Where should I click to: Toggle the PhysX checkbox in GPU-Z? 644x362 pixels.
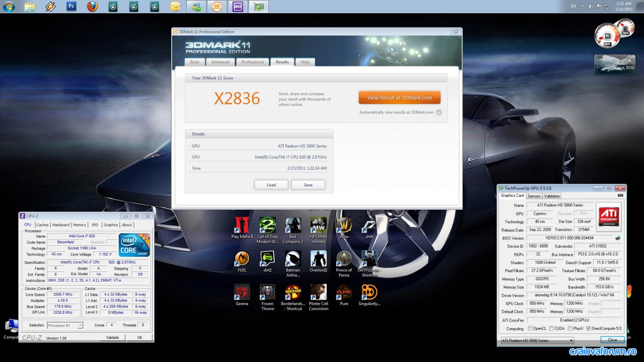click(570, 329)
